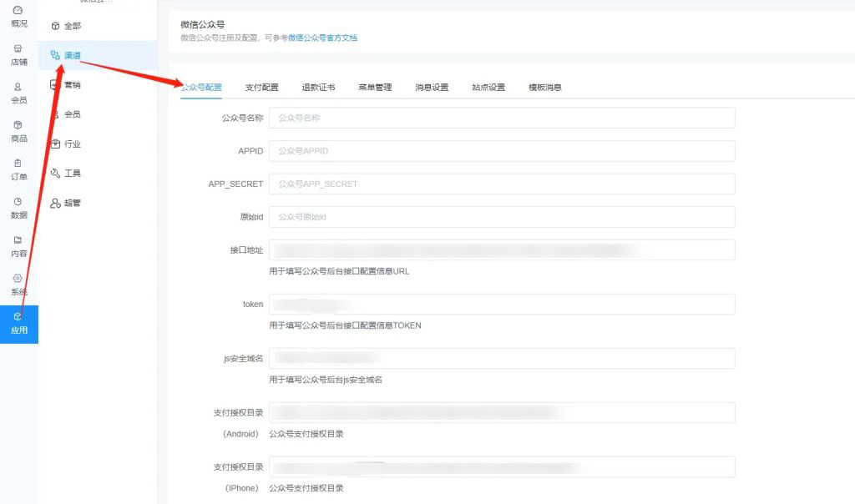Click the 全部 cube icon in the submenu
Viewport: 855px width, 504px height.
[55, 26]
